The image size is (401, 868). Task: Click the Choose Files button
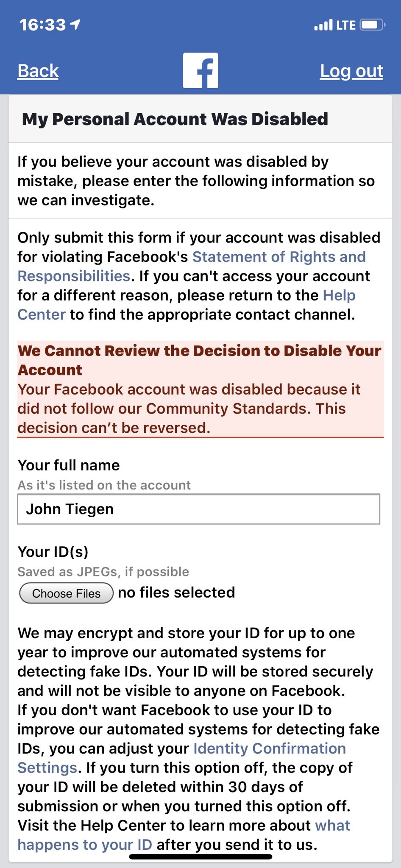click(x=66, y=593)
